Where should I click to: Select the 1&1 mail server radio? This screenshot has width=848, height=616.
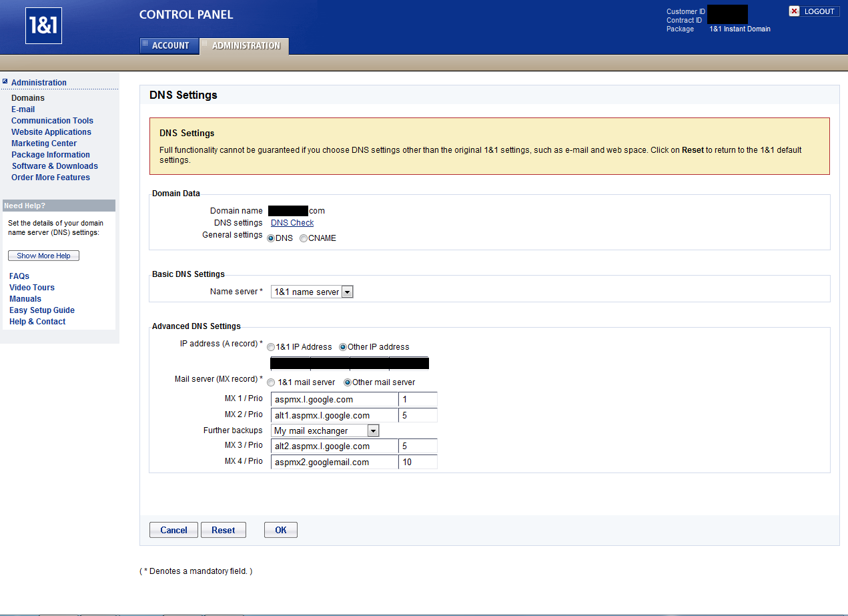tap(271, 382)
